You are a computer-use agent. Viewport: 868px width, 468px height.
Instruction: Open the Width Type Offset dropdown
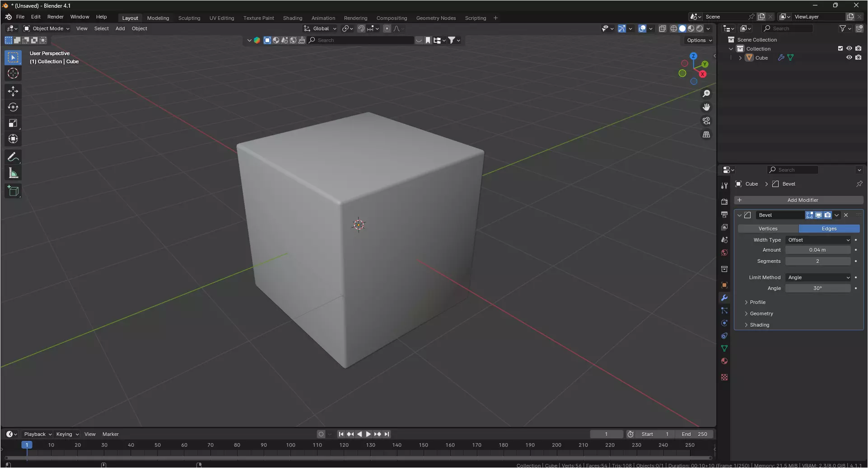(818, 240)
